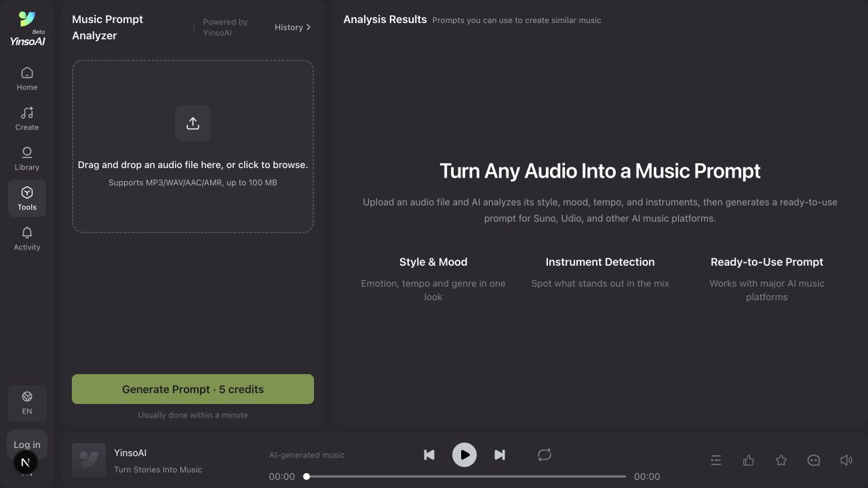Screen dimensions: 868x488
Task: Click 'Works with major AI music platforms'
Action: coord(767,290)
